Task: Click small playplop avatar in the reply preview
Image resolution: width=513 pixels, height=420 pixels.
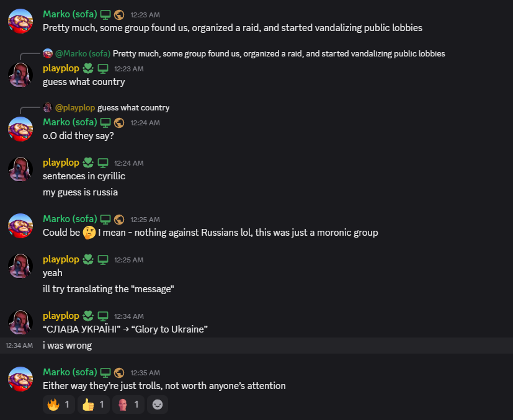Action: 48,107
